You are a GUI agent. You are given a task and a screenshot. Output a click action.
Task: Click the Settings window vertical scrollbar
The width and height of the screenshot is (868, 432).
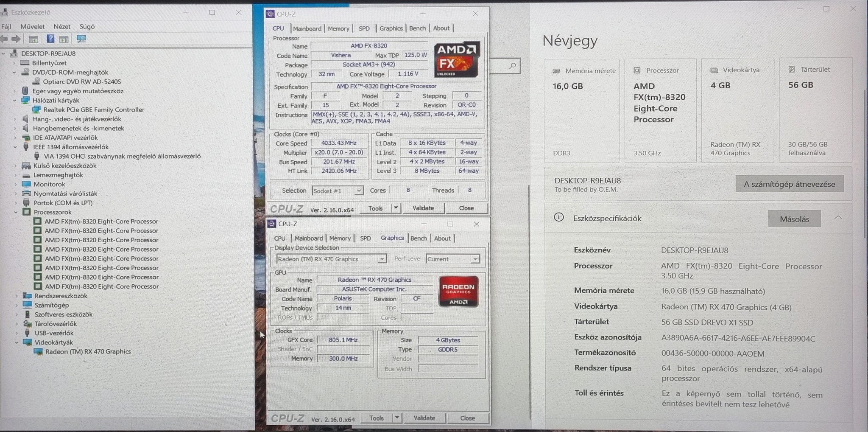(865, 163)
